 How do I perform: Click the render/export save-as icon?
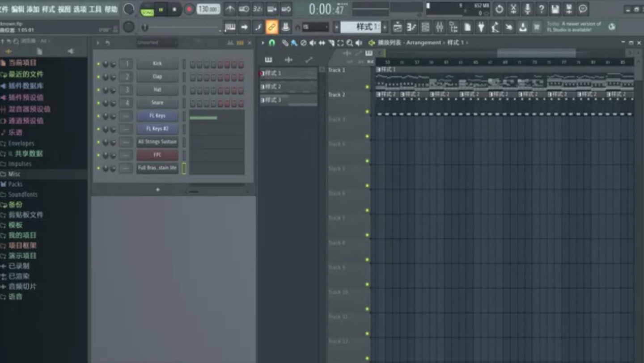[x=569, y=9]
